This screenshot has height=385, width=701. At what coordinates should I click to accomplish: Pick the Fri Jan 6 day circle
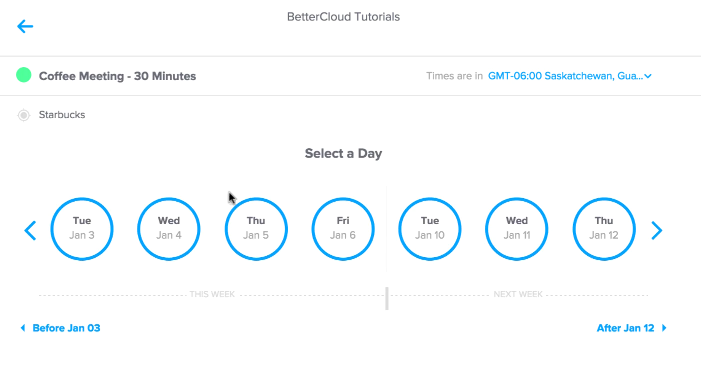point(343,229)
